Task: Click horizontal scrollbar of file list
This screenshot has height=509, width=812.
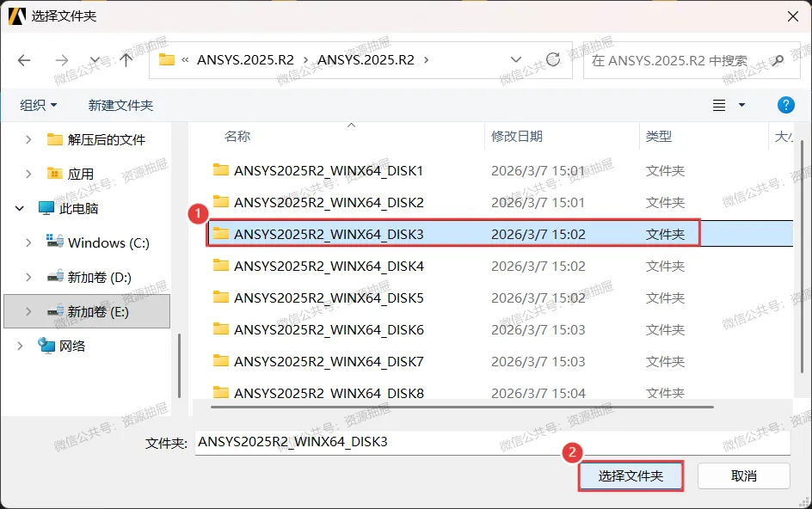Action: [462, 407]
